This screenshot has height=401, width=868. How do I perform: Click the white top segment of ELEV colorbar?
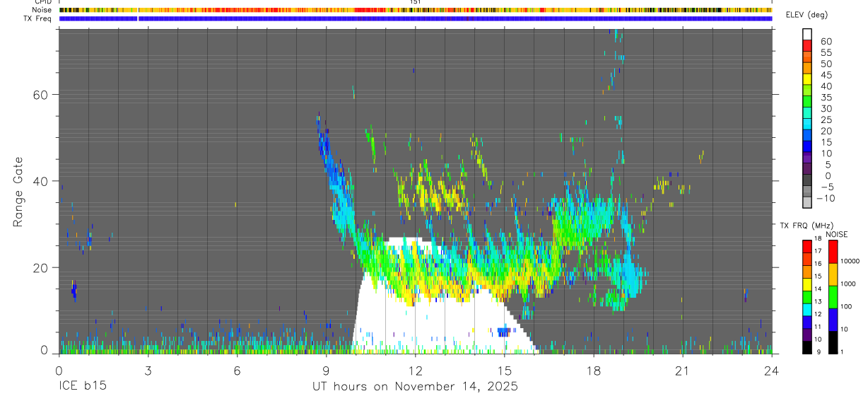(x=807, y=34)
